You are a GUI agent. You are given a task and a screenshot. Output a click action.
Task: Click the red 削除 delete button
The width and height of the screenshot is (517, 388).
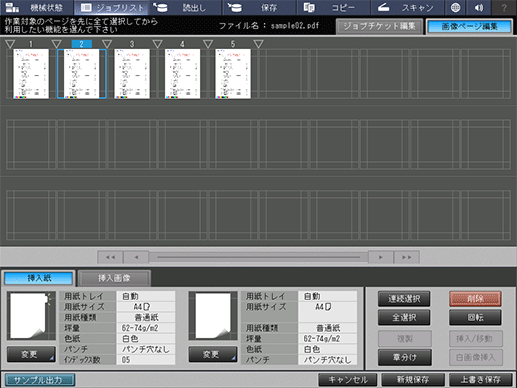coord(475,299)
